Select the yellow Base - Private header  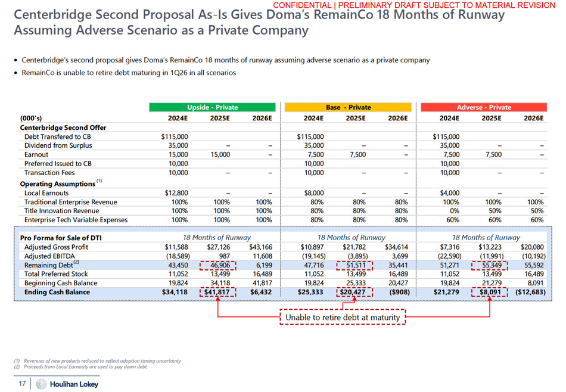coord(348,107)
